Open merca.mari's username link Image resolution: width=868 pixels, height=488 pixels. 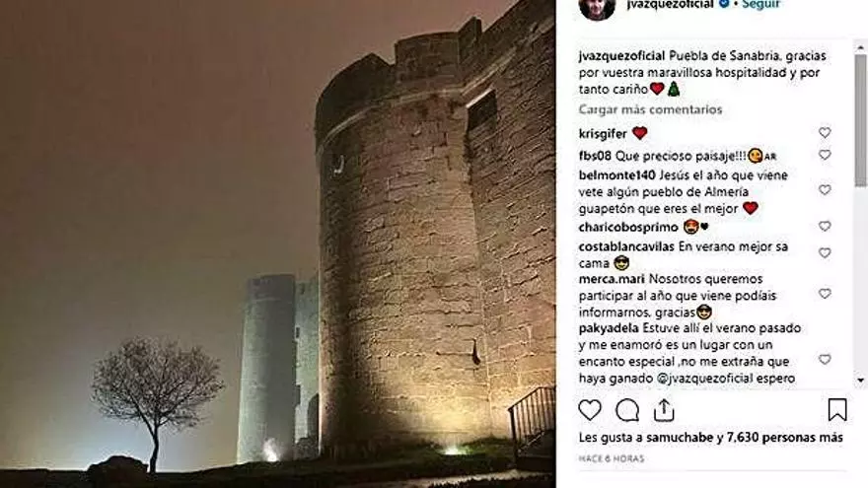(612, 279)
